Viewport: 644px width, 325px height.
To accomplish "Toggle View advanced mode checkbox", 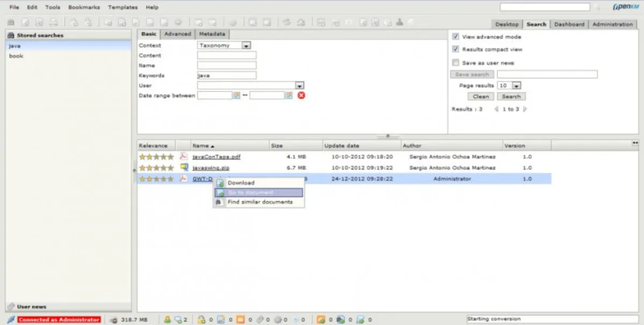I will [456, 36].
